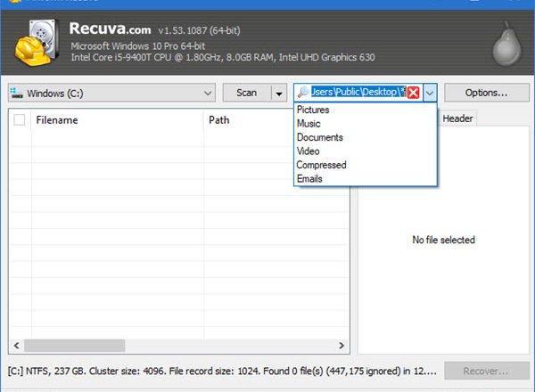
Task: Open the Scan button dropdown arrow
Action: click(279, 93)
